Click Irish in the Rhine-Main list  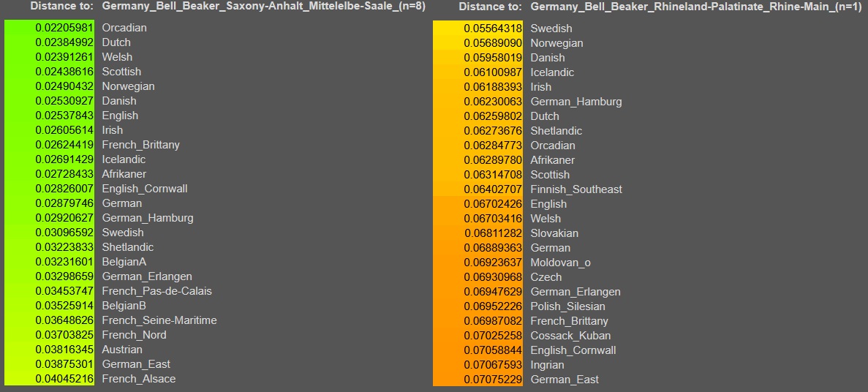(541, 87)
